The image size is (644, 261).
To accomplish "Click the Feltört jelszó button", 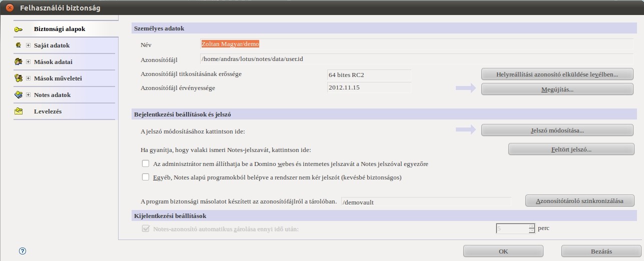I will click(x=571, y=149).
